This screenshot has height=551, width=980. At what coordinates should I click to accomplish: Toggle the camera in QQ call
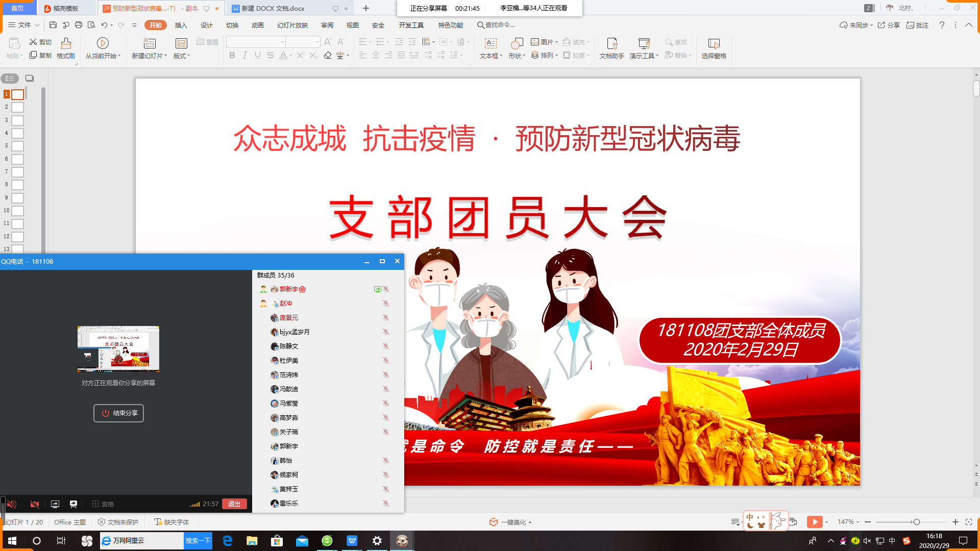35,504
